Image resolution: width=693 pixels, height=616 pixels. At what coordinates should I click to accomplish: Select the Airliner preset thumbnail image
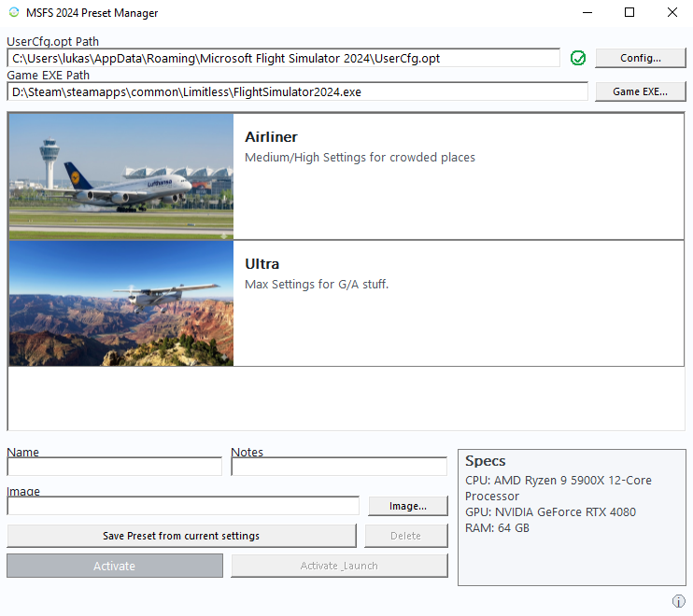(121, 176)
